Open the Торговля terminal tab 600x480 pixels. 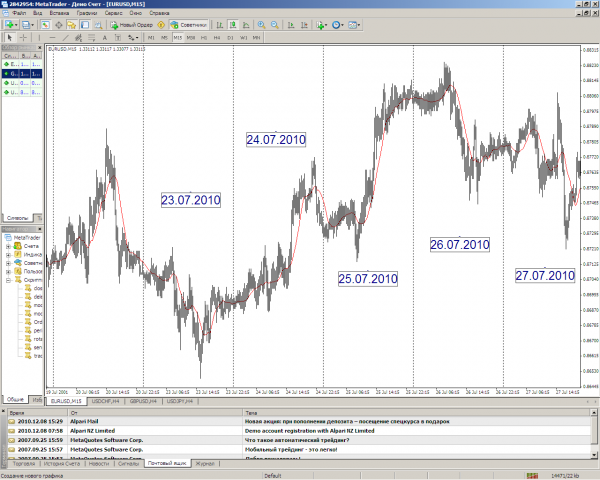24,464
